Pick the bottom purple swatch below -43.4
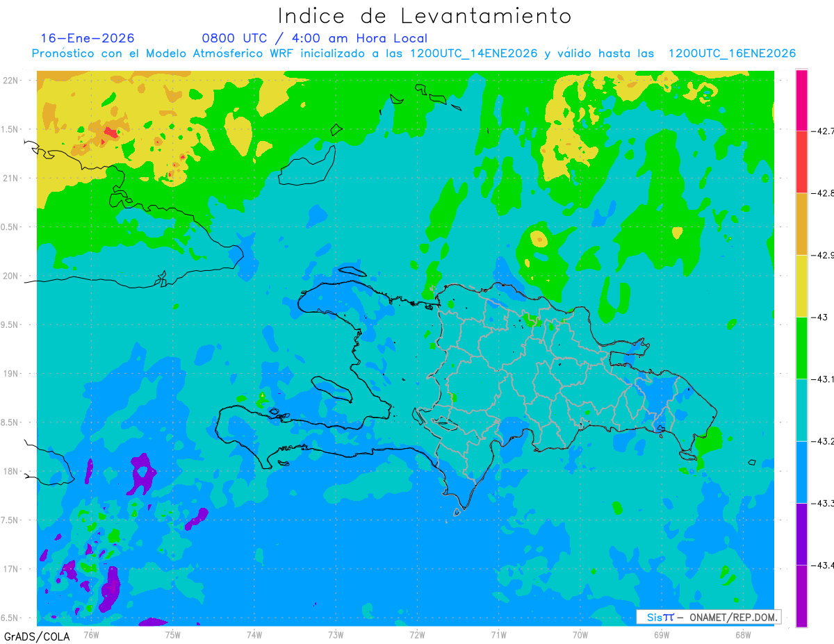The height and width of the screenshot is (644, 834). click(x=801, y=596)
